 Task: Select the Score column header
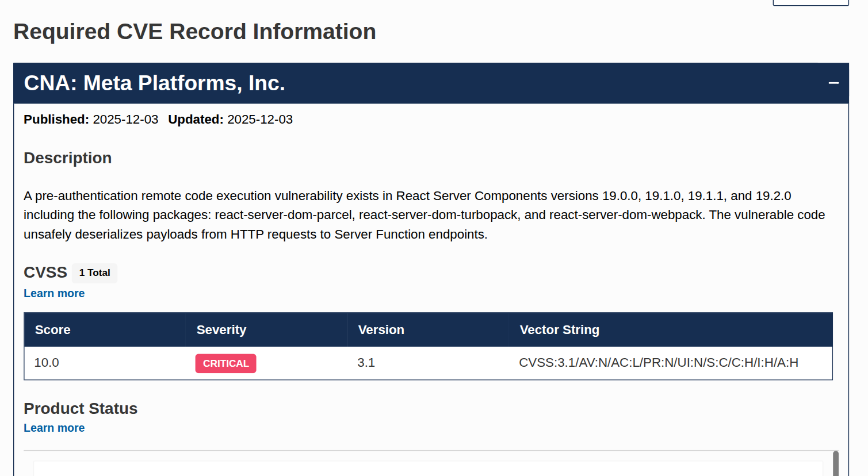click(x=52, y=330)
